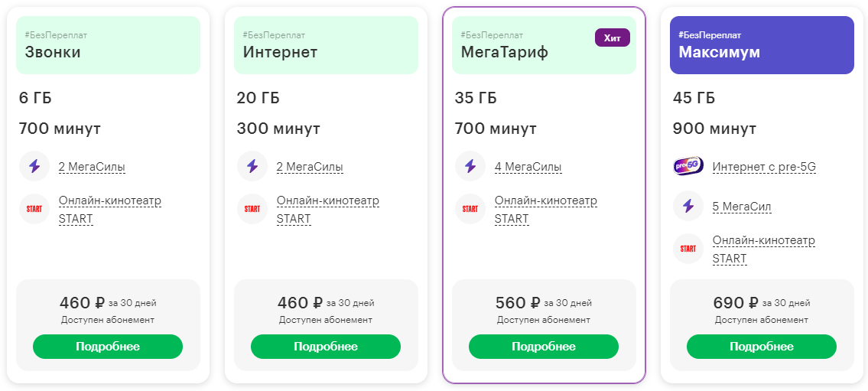Click the START logo in the МегаТариф card
Screen dimensions: 868x391
[x=470, y=210]
